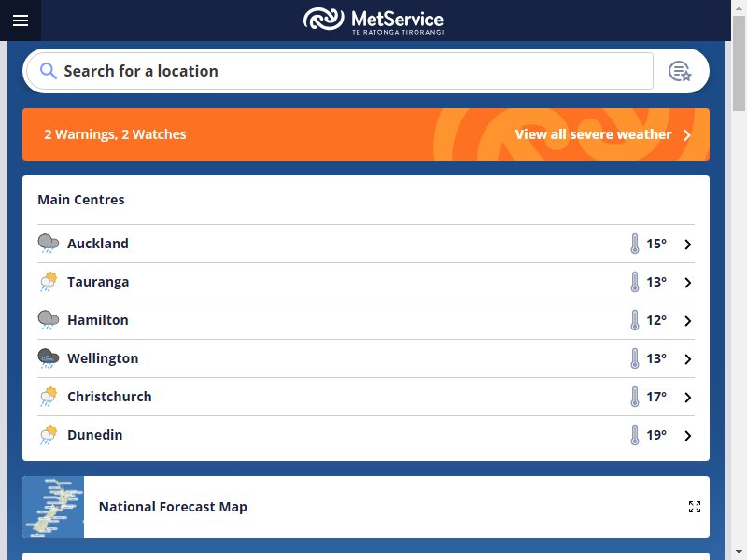Image resolution: width=747 pixels, height=560 pixels.
Task: Expand Christchurch row chevron
Action: (688, 398)
